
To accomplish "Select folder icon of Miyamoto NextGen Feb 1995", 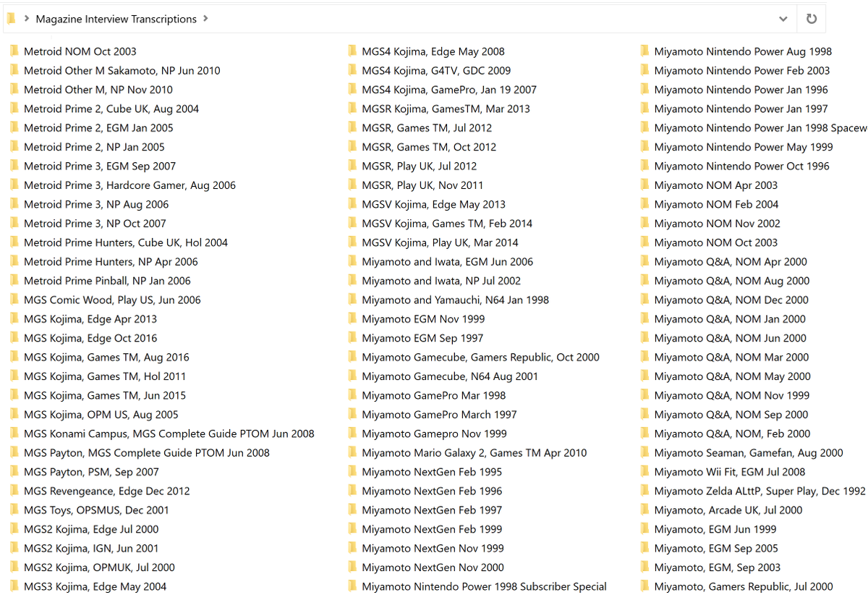I will (352, 472).
